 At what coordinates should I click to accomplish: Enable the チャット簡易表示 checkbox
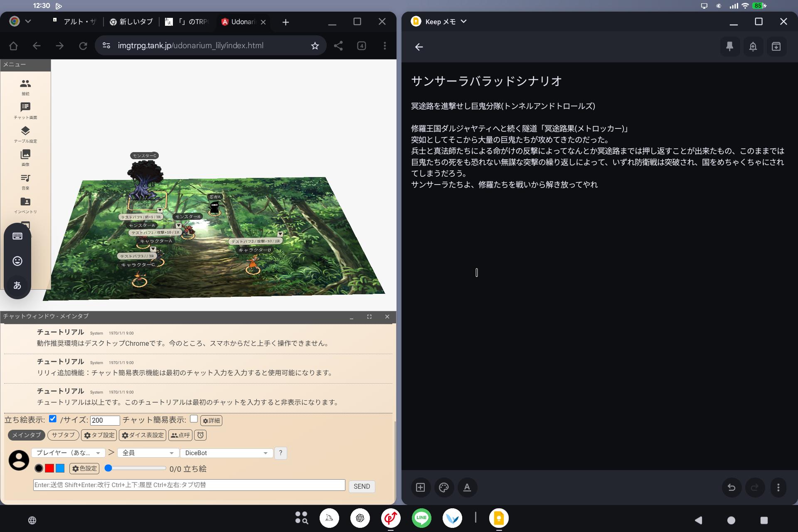point(194,419)
